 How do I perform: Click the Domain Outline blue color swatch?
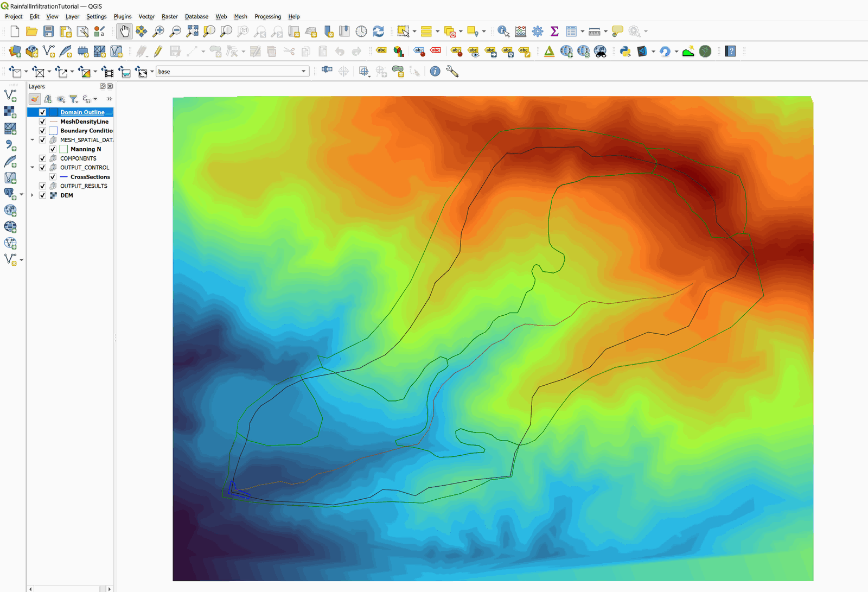coord(53,112)
